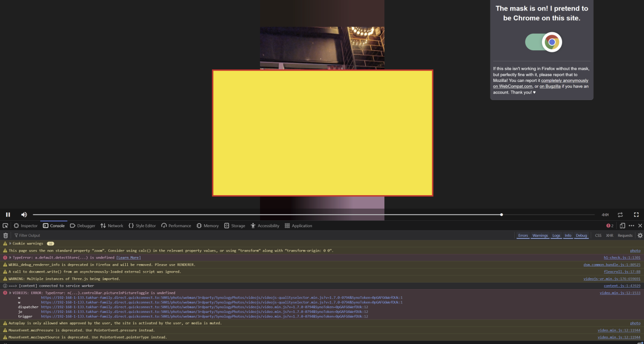644x344 pixels.
Task: Toggle the Warnings filter
Action: tap(540, 235)
